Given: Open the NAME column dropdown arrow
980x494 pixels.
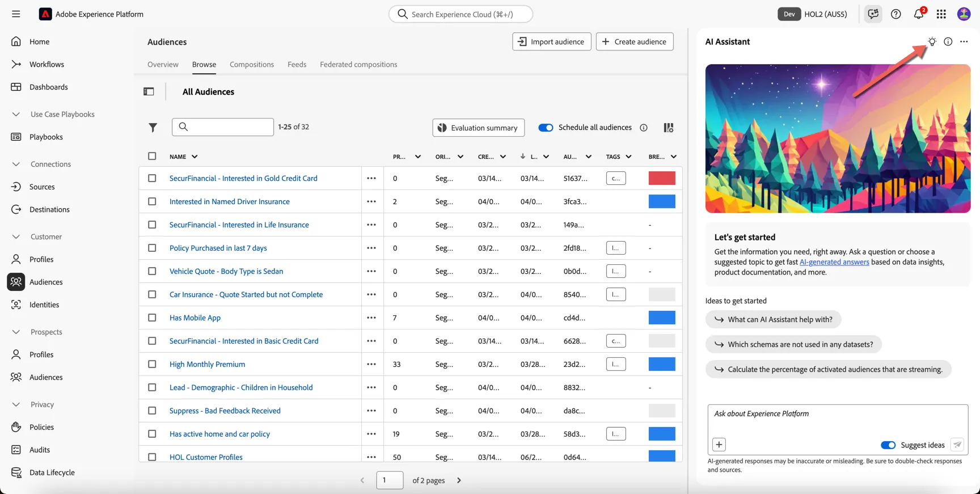Looking at the screenshot, I should point(195,157).
